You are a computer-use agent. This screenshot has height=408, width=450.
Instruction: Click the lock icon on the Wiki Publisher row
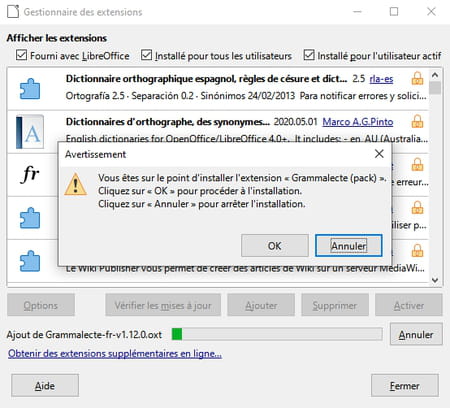417,250
